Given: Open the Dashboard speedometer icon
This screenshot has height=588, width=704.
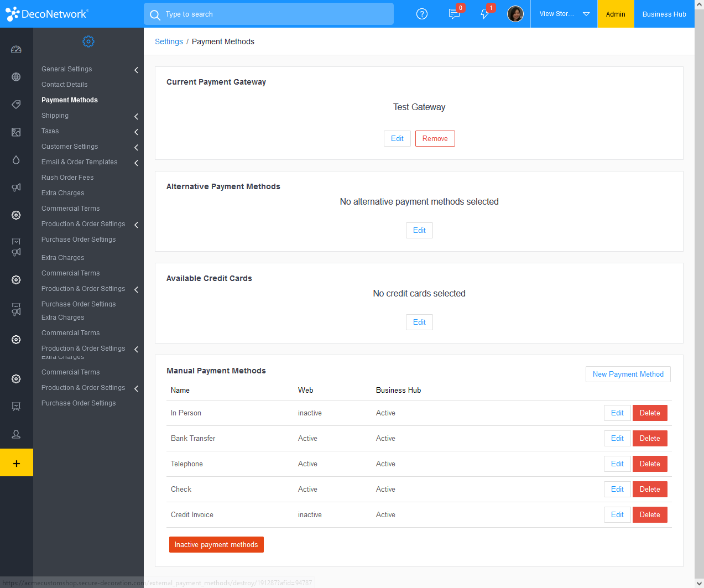Looking at the screenshot, I should (x=16, y=49).
